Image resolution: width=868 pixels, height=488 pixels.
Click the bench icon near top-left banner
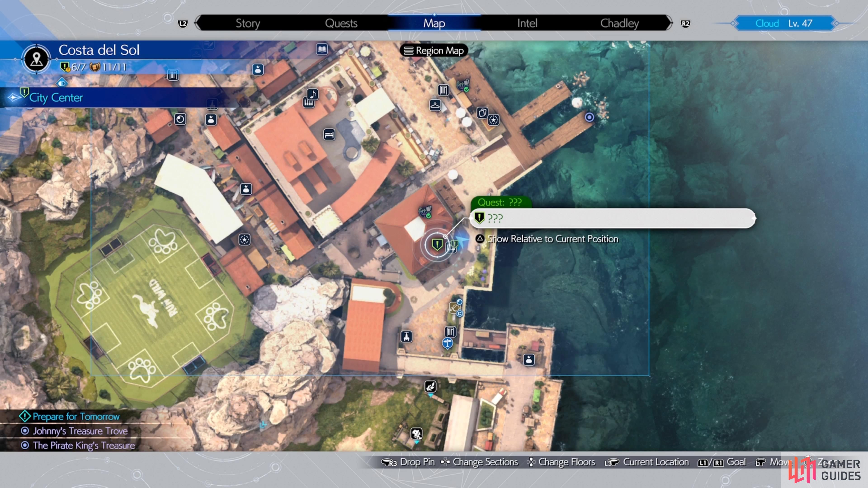[x=173, y=75]
